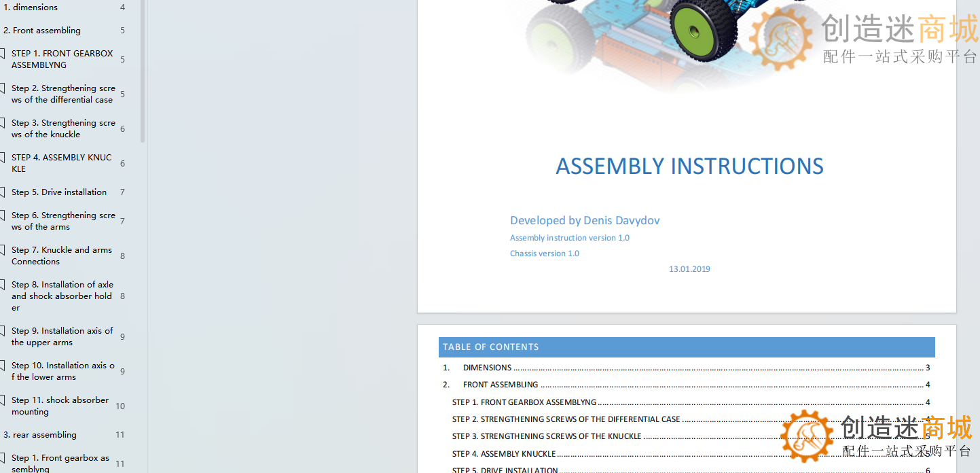Follow FRONT ASSEMBLING link in table of contents
This screenshot has width=980, height=473.
pyautogui.click(x=500, y=385)
